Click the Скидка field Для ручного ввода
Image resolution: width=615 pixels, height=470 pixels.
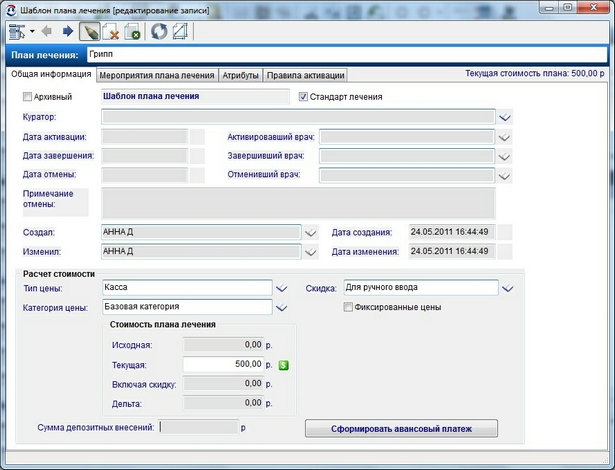(421, 288)
